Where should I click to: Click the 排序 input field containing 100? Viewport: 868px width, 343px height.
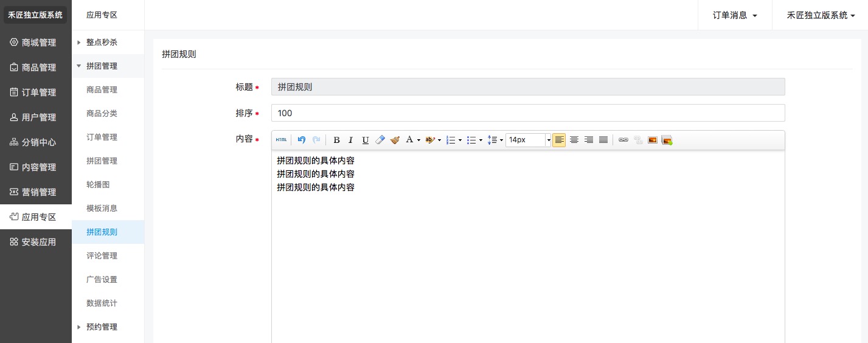click(x=527, y=113)
